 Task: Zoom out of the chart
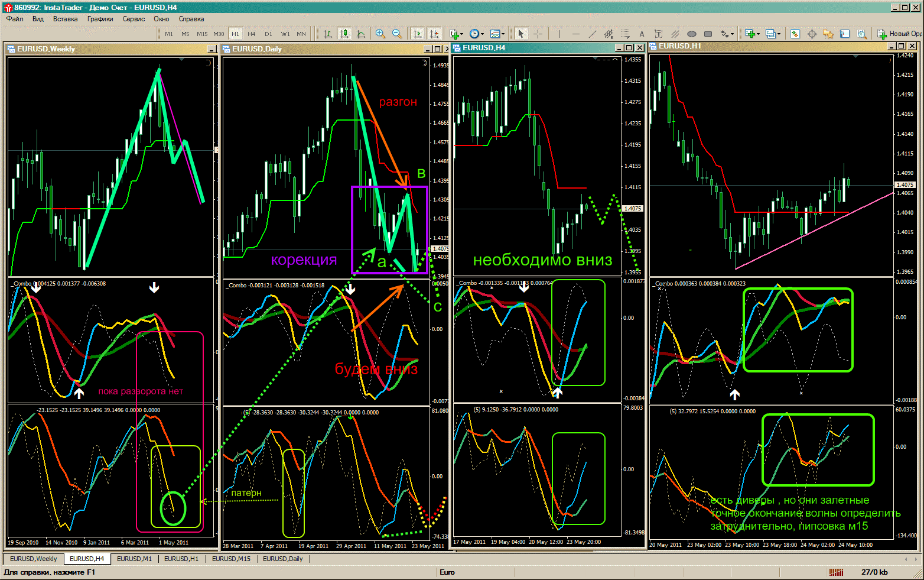point(397,34)
